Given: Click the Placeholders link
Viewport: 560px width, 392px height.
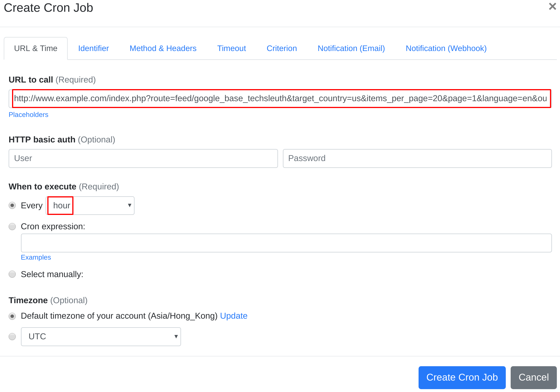Looking at the screenshot, I should tap(28, 114).
